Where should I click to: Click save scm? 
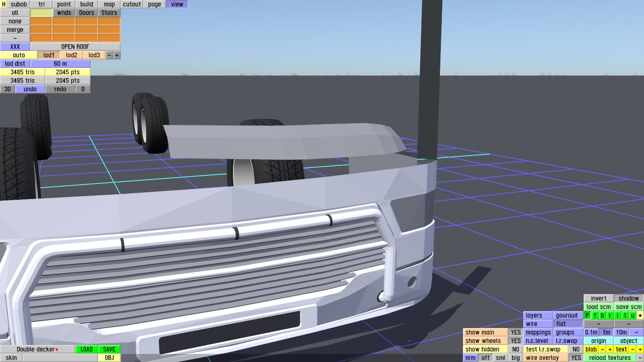click(x=629, y=307)
